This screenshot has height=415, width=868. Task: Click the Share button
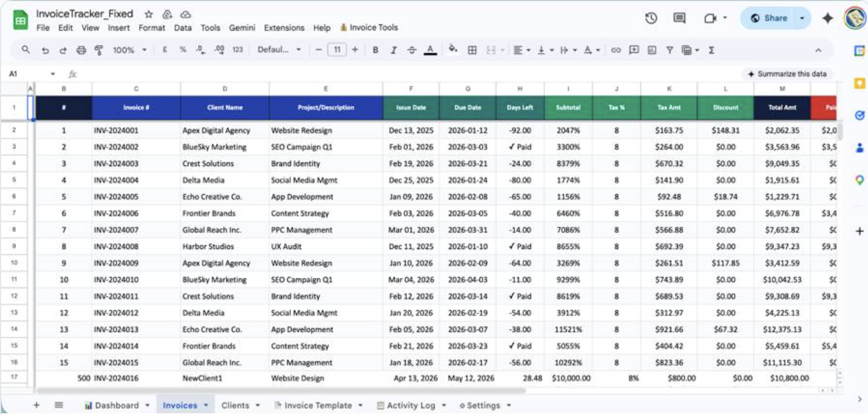click(x=768, y=18)
